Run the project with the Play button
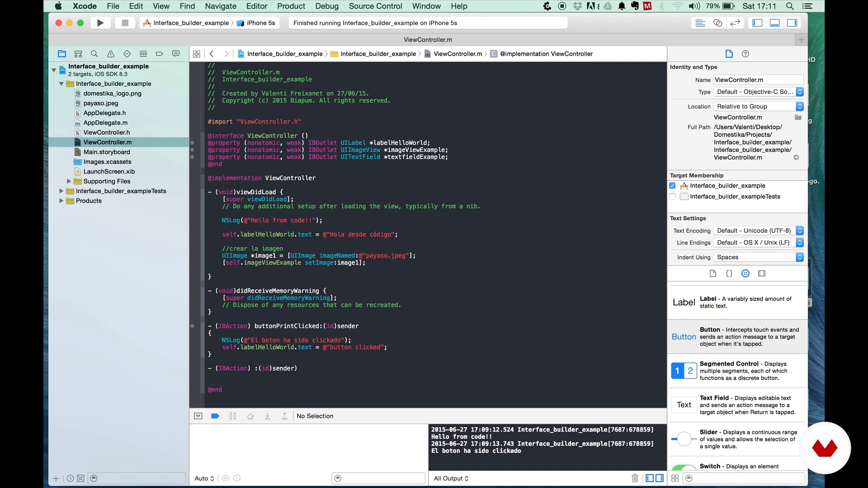Image resolution: width=868 pixels, height=488 pixels. (x=100, y=23)
